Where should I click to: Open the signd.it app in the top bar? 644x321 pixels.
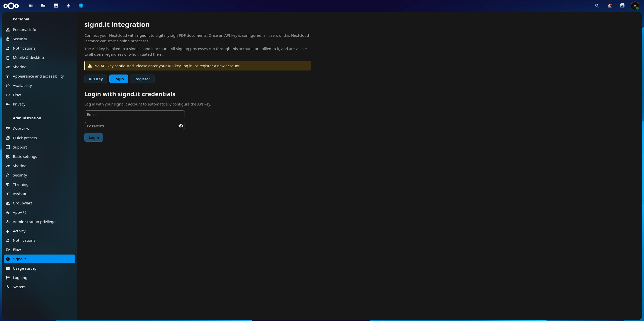click(x=81, y=6)
